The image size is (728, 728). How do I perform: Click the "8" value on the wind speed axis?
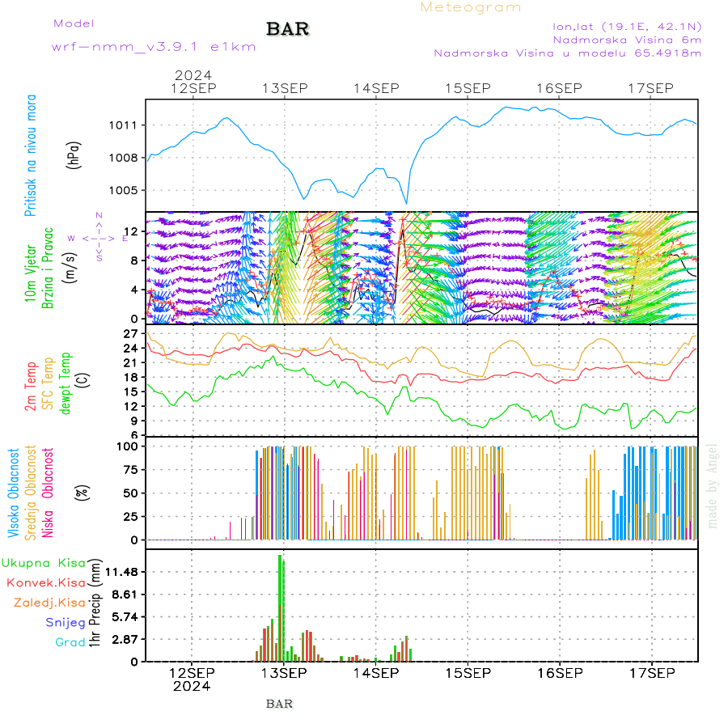pyautogui.click(x=134, y=260)
